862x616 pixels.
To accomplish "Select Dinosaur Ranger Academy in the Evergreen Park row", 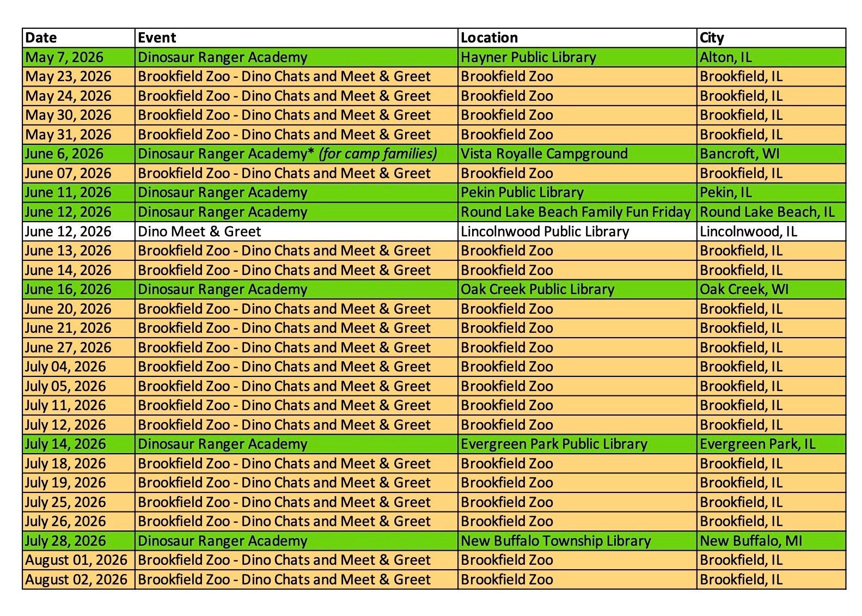I will 296,444.
